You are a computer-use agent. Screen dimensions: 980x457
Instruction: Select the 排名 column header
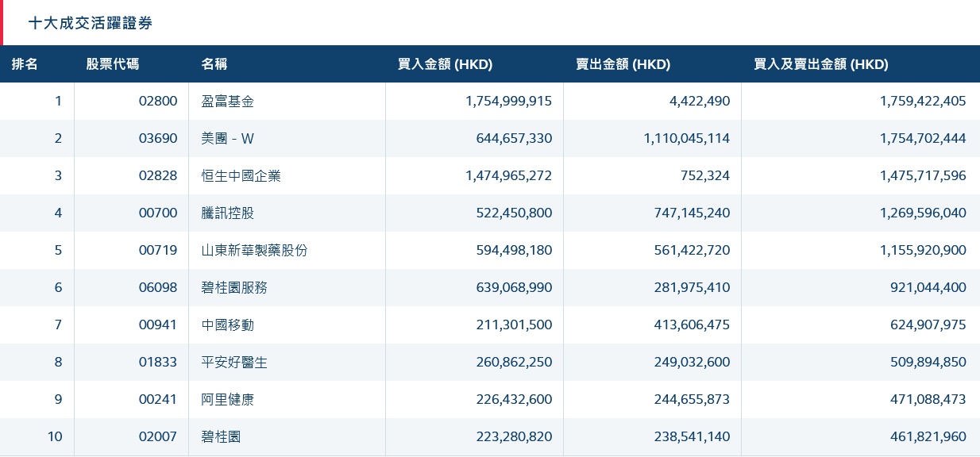click(25, 64)
